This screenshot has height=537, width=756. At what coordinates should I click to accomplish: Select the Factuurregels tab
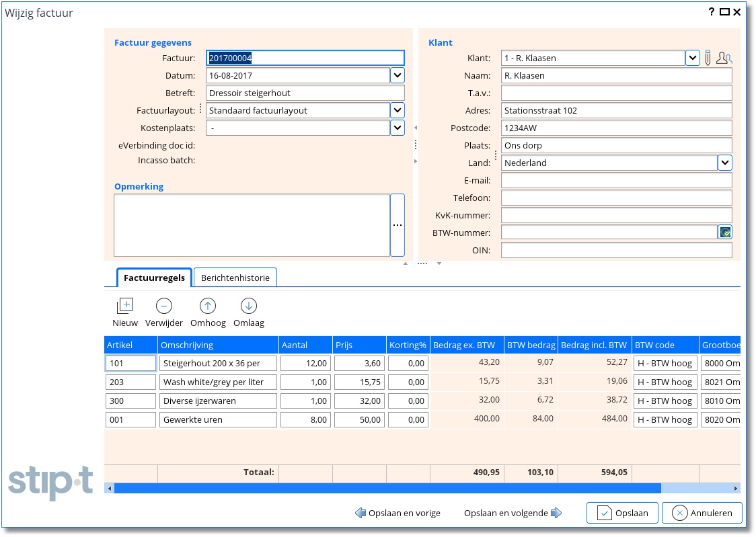[155, 278]
